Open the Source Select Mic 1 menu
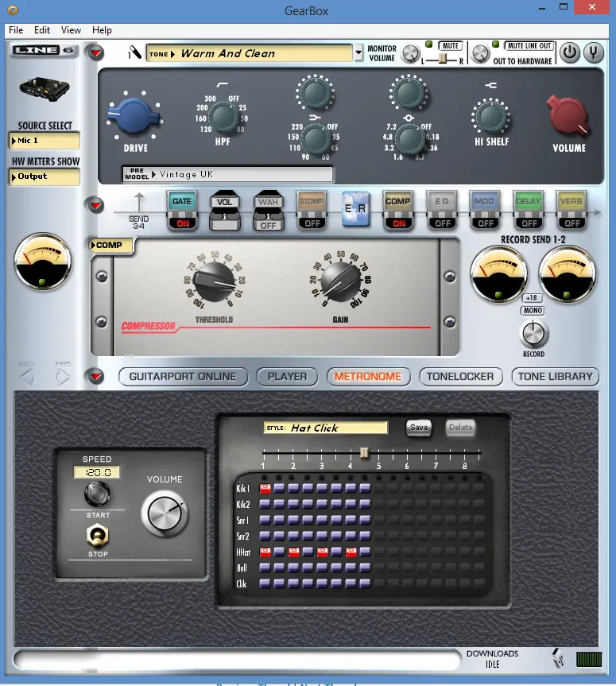616x686 pixels. (45, 141)
